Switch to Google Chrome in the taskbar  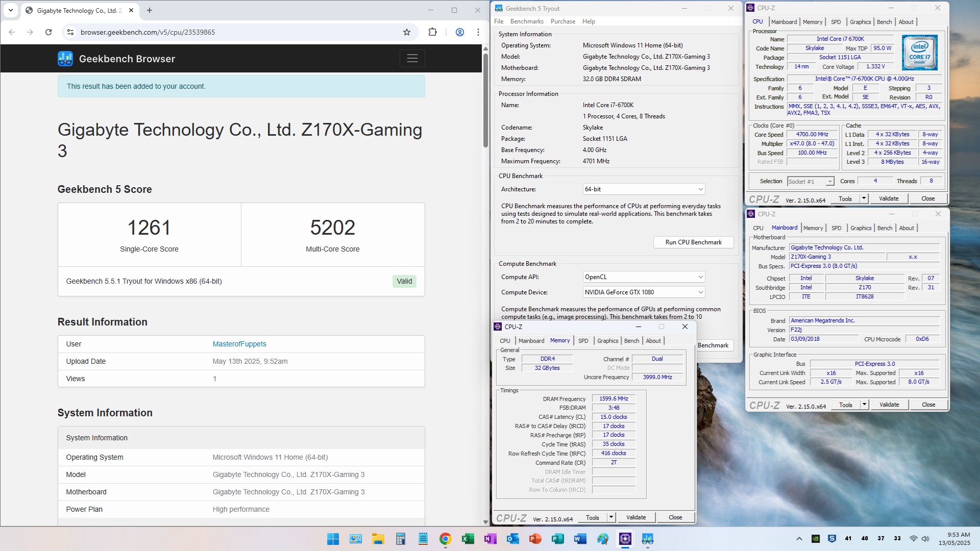[x=445, y=539]
